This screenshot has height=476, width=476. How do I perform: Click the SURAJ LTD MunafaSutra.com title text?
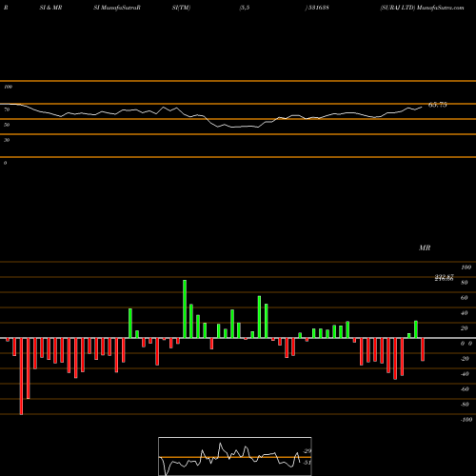pos(422,8)
